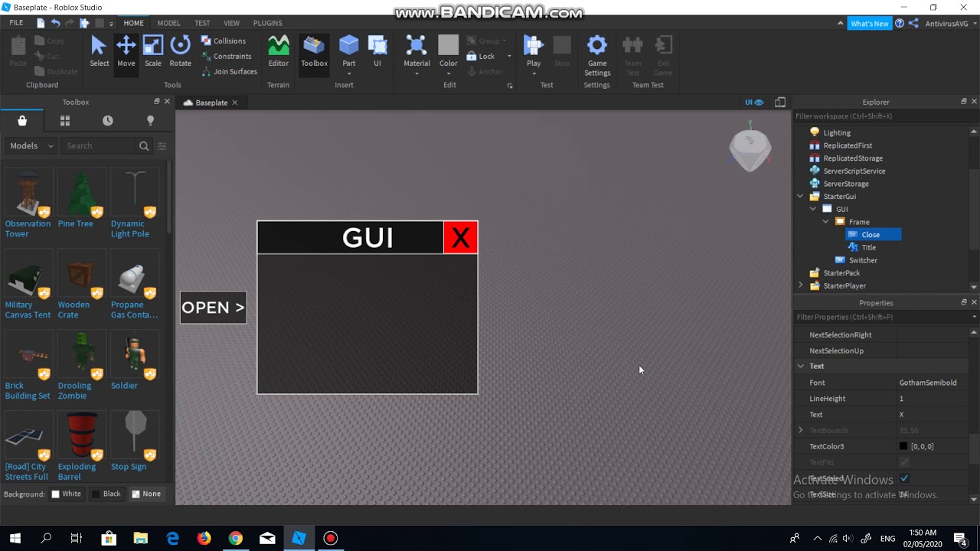Expand the StarterPlayer tree node
Viewport: 980px width, 551px height.
[x=801, y=285]
